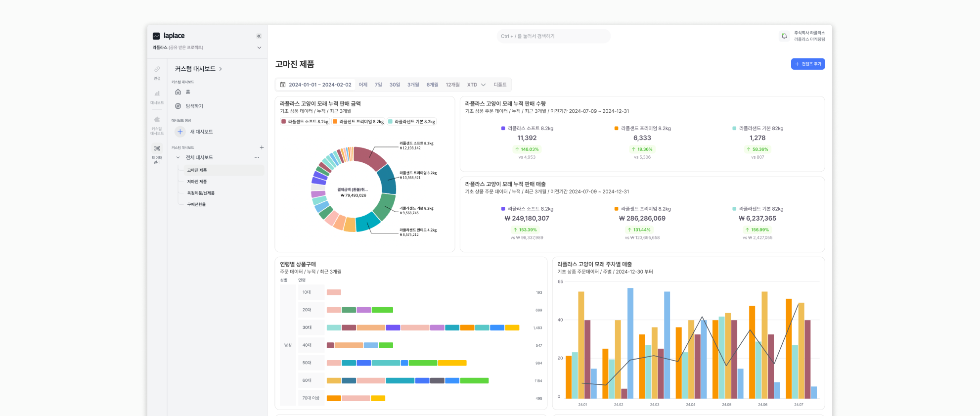980x416 pixels.
Task: Click the blue donut segment for 라플샌드 프리미엄 8.2kg
Action: [x=388, y=180]
